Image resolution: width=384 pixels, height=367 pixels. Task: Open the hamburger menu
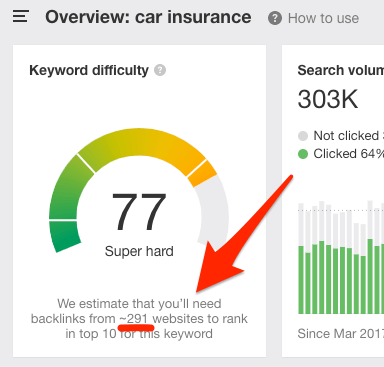point(21,16)
